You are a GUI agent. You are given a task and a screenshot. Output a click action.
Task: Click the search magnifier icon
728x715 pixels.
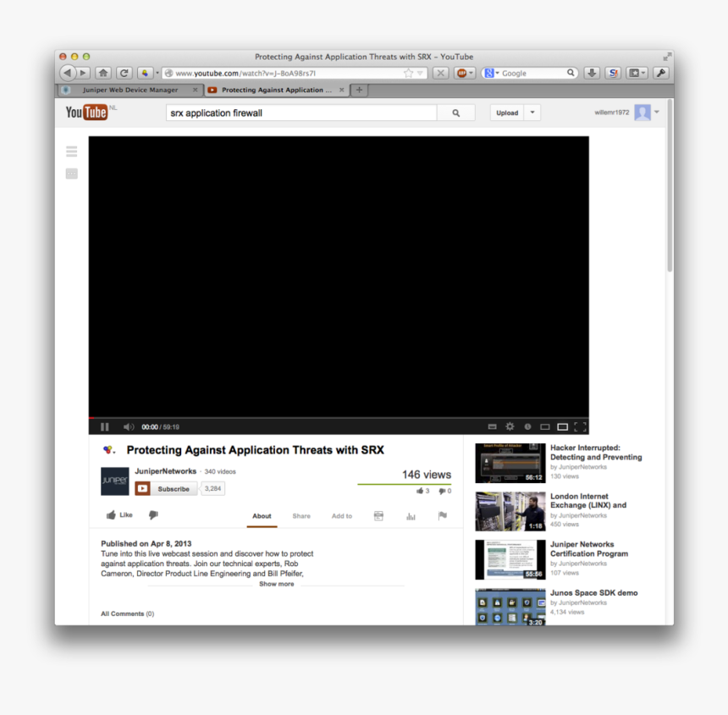point(456,112)
